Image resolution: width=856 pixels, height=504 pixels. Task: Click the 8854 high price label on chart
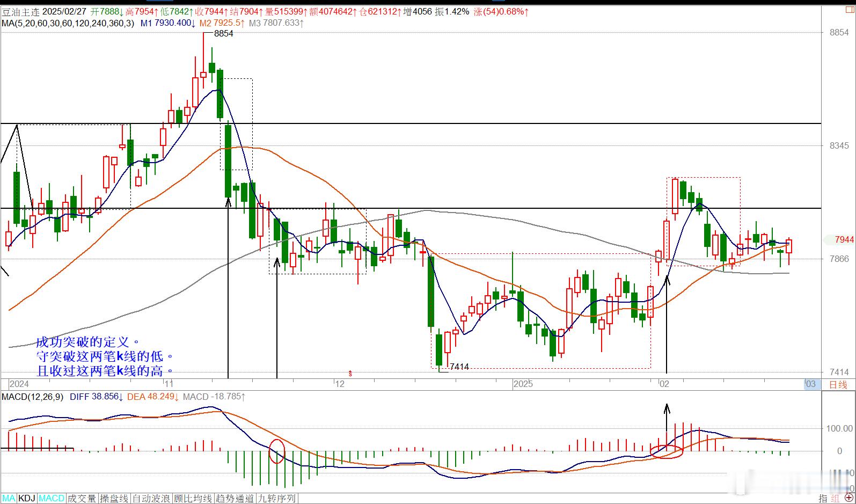[223, 33]
